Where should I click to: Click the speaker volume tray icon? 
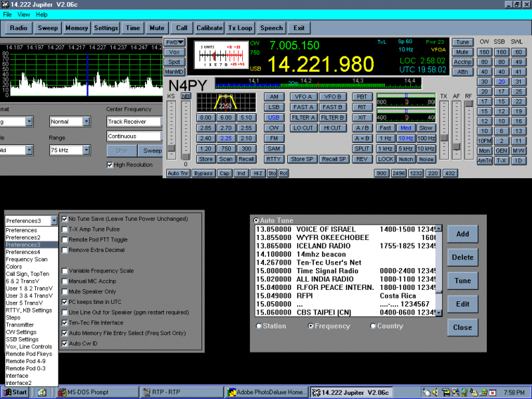point(435,392)
